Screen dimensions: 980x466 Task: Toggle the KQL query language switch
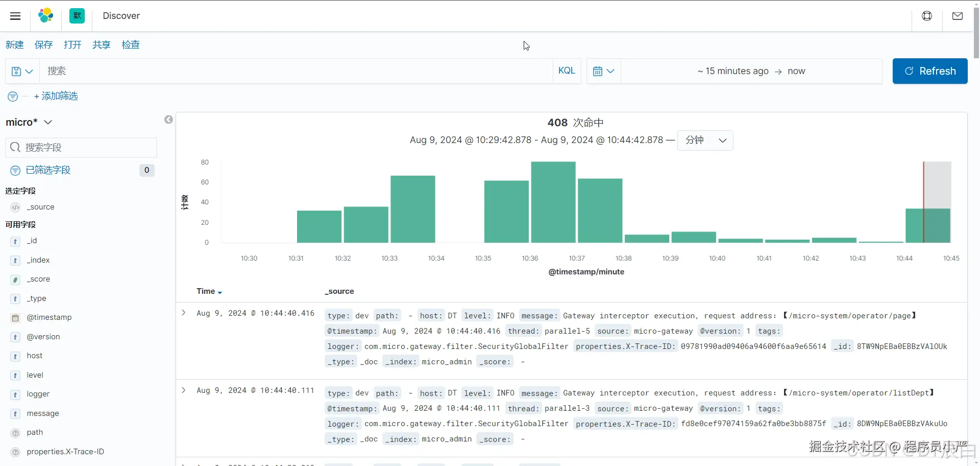567,71
